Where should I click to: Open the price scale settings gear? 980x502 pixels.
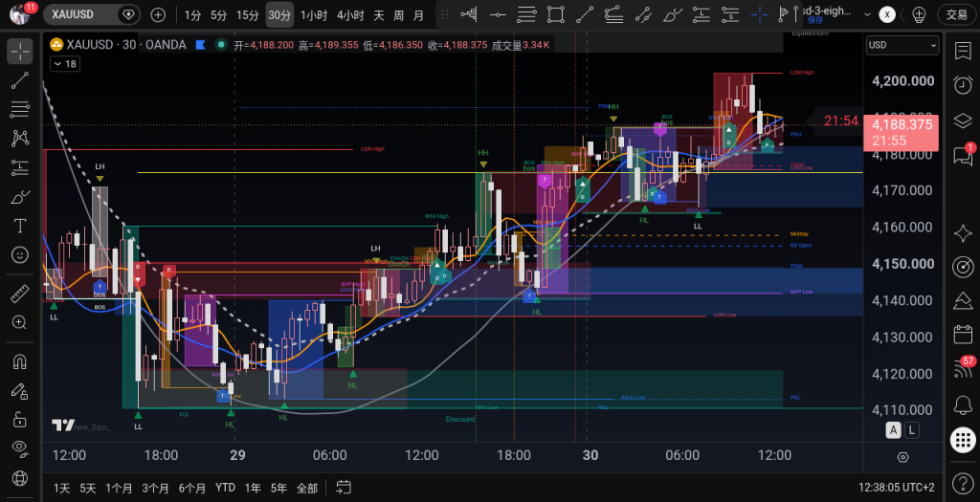tap(902, 457)
